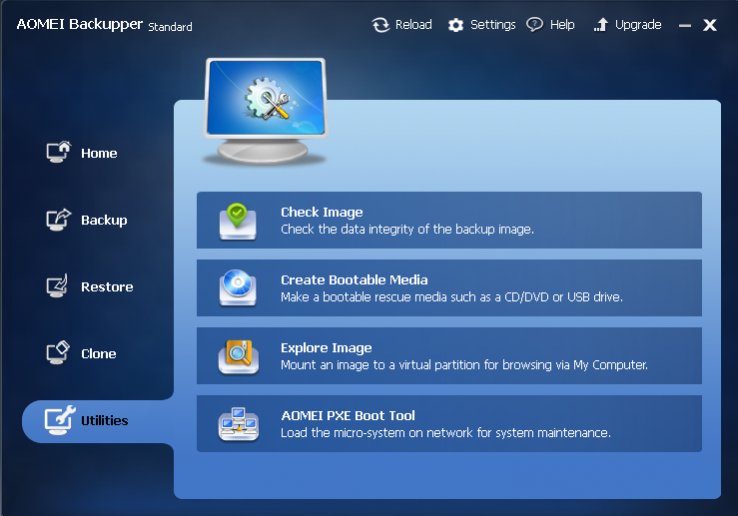Switch to the Backup tab
738x516 pixels.
104,220
